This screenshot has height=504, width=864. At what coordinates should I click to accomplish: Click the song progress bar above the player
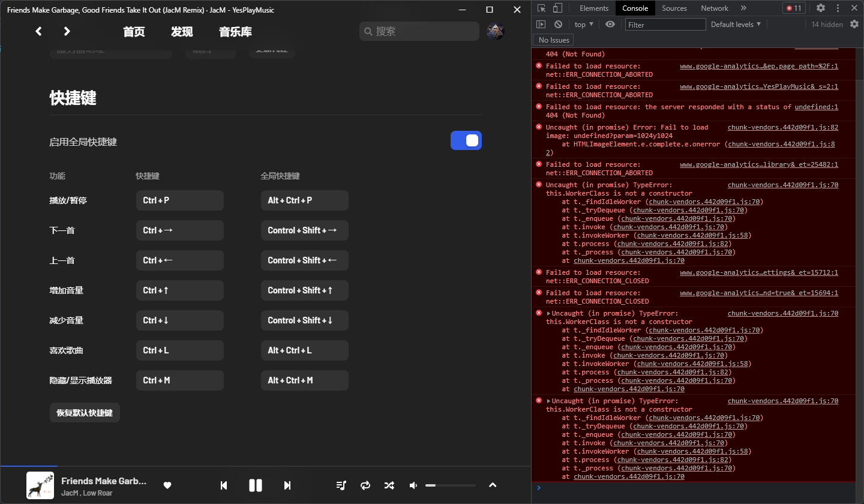click(x=265, y=466)
